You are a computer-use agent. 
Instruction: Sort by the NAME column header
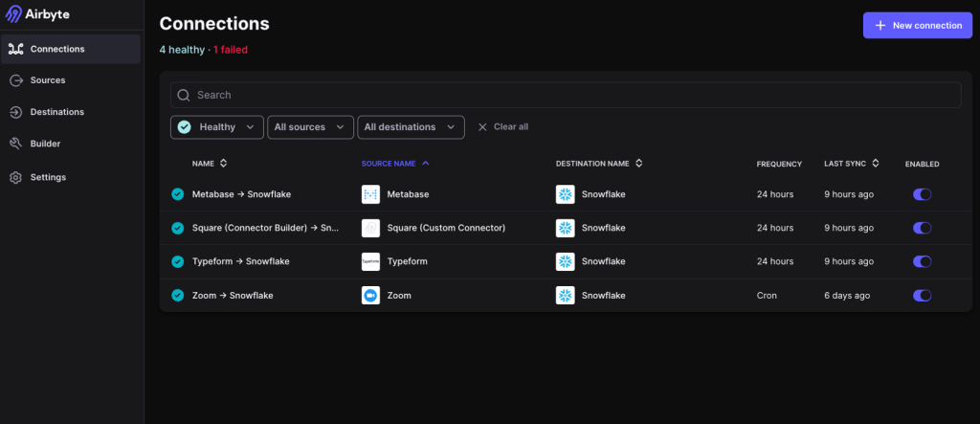(x=210, y=164)
